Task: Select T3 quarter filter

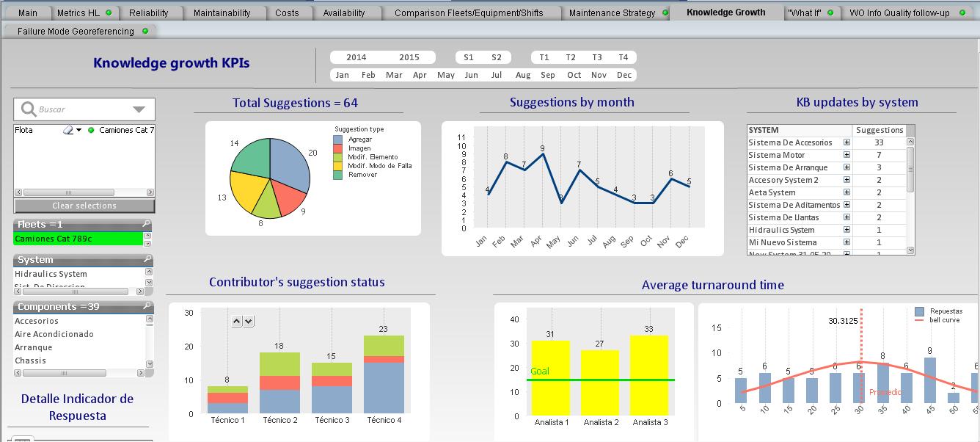Action: coord(597,57)
